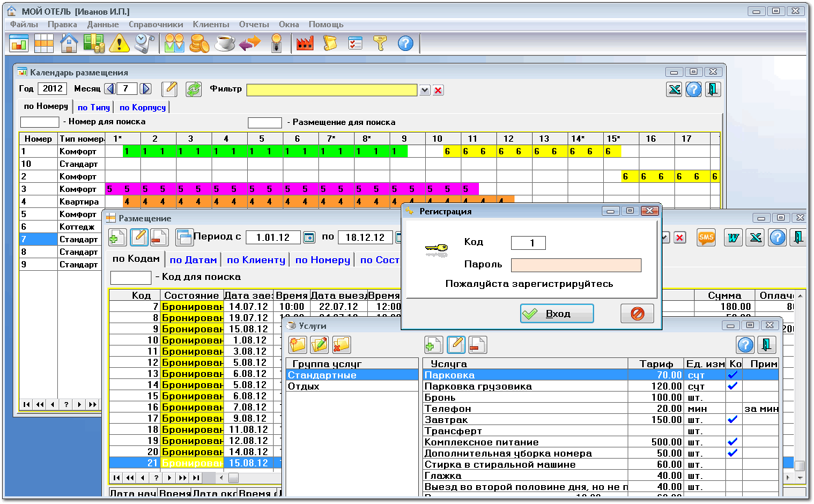Click the gold coins payments icon
The height and width of the screenshot is (504, 814).
[200, 43]
